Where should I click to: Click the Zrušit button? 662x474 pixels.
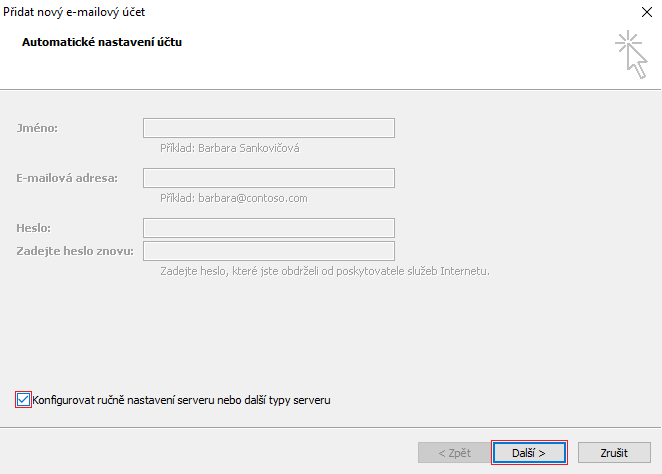coord(613,452)
